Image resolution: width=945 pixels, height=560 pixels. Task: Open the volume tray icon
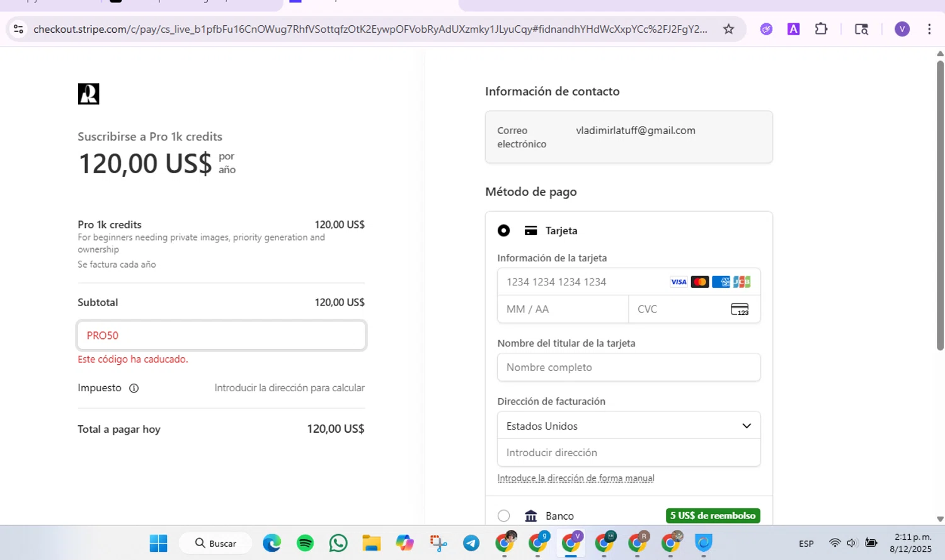pyautogui.click(x=852, y=542)
